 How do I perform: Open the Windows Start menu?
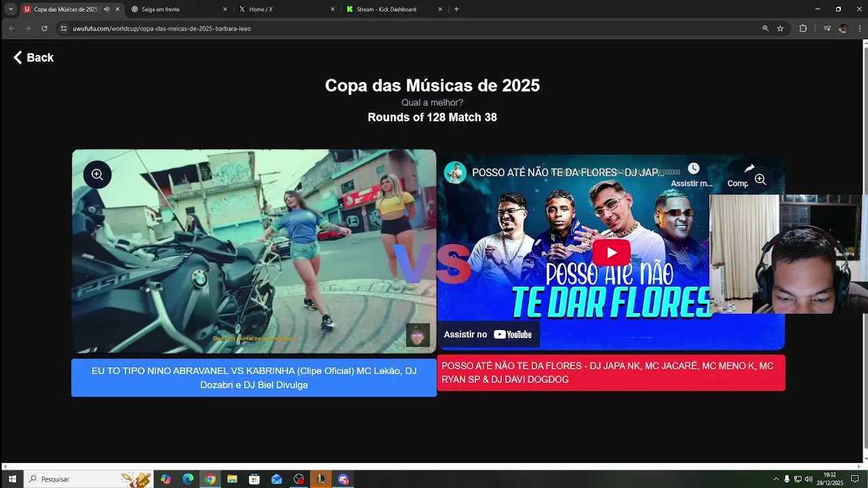12,479
